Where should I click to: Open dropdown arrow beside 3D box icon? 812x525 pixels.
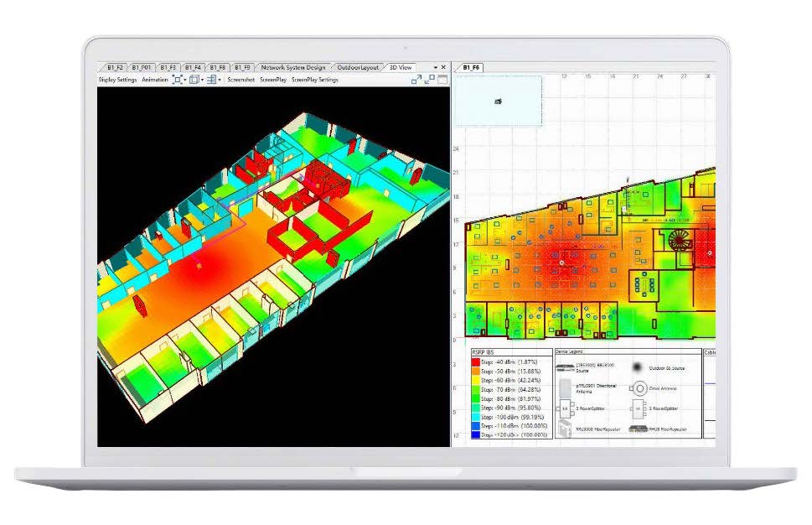202,81
